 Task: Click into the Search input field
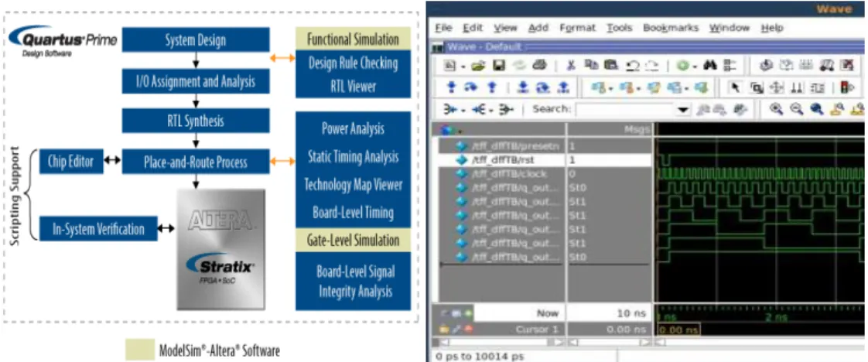point(626,109)
